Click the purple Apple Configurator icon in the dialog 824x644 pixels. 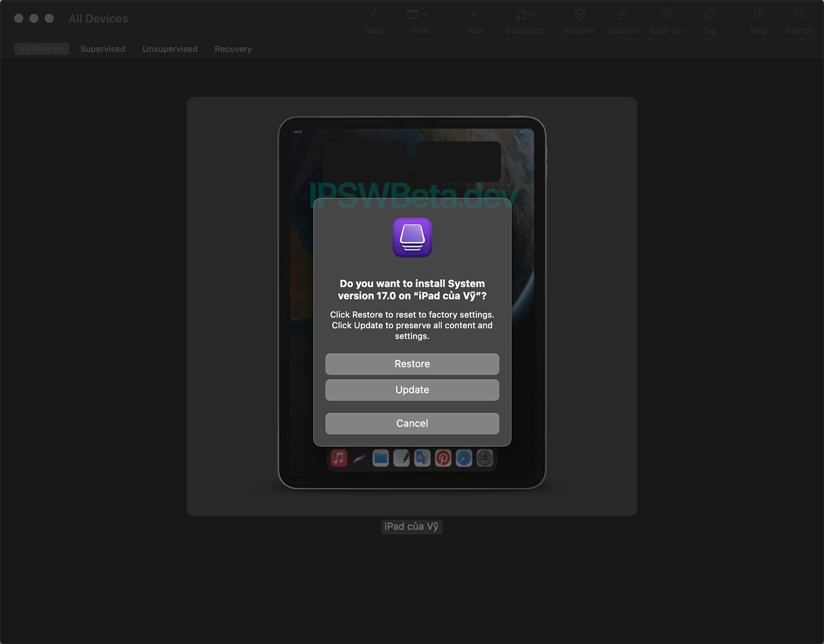pyautogui.click(x=413, y=237)
